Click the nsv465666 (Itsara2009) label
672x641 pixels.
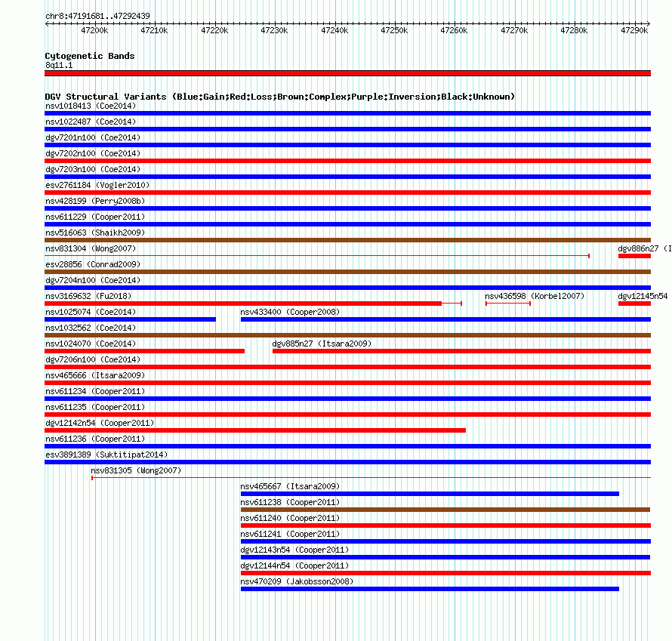[95, 375]
